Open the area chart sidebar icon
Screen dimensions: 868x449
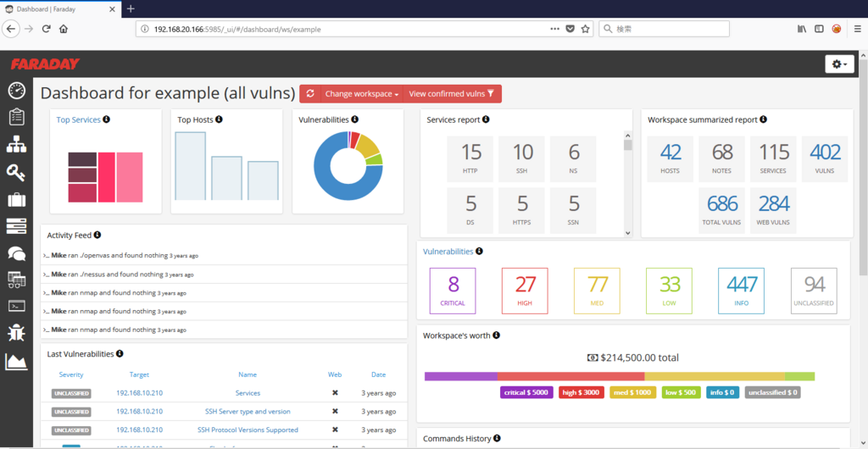(17, 361)
